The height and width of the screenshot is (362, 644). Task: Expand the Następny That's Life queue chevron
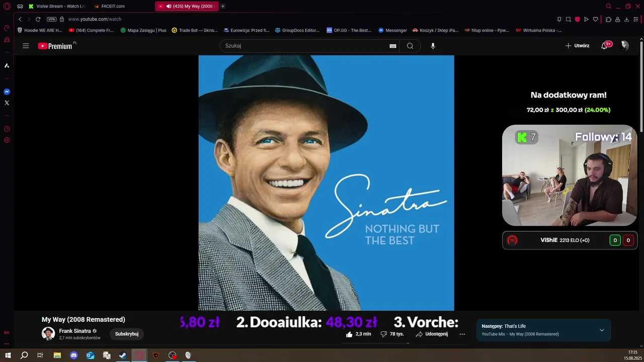click(x=602, y=330)
